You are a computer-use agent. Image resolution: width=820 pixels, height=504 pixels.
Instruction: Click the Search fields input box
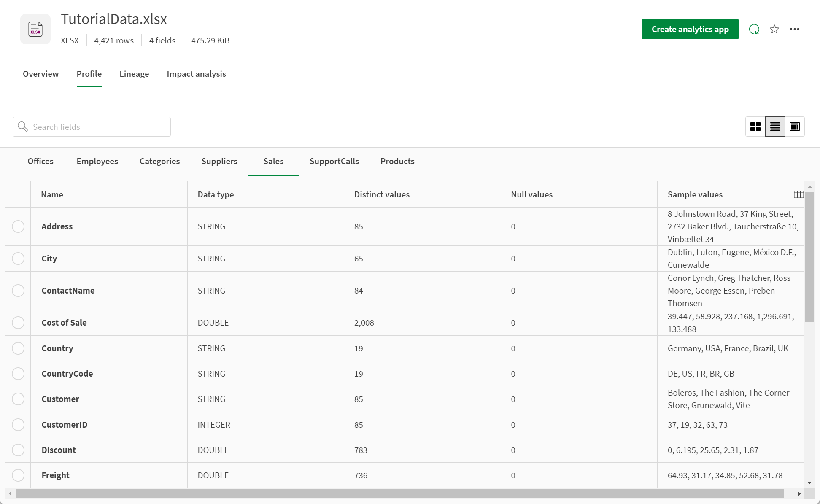(92, 127)
